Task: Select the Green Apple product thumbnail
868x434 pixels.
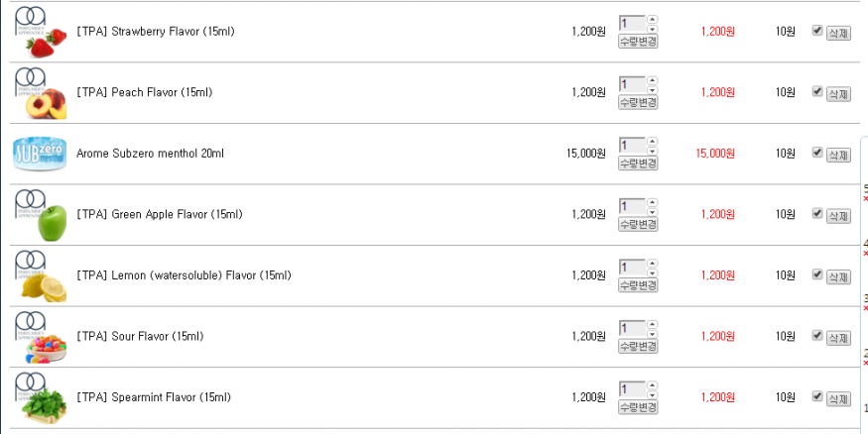Action: [41, 215]
